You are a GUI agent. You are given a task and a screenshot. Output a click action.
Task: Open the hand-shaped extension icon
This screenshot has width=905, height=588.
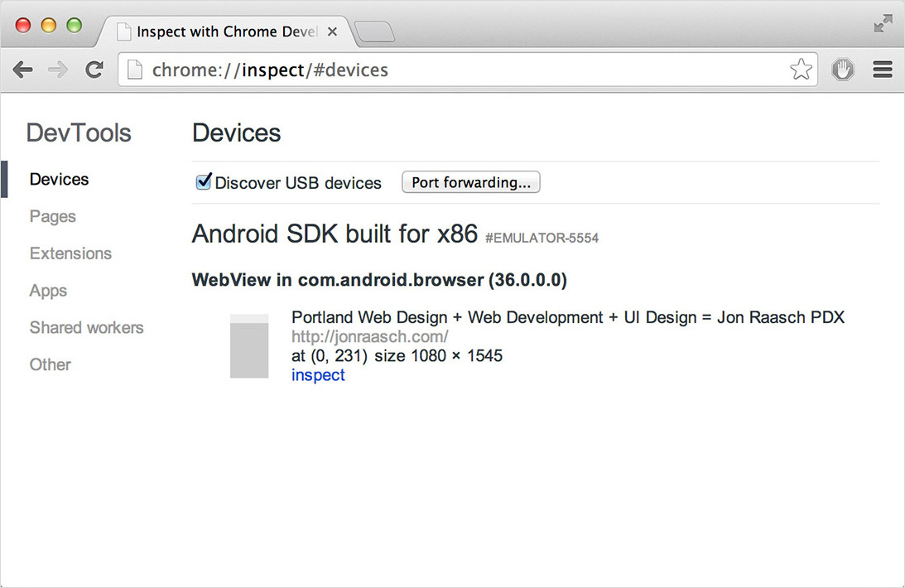coord(843,70)
